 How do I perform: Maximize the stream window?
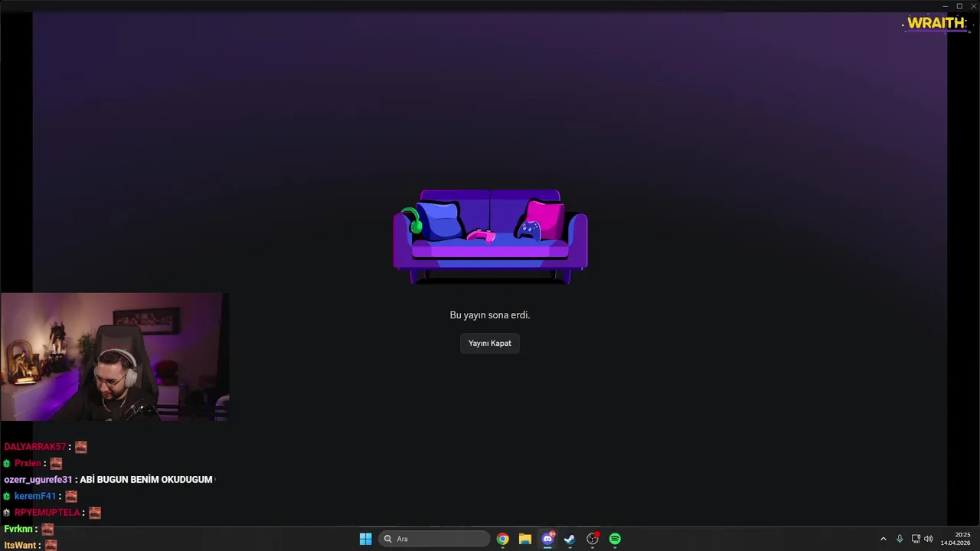click(959, 6)
